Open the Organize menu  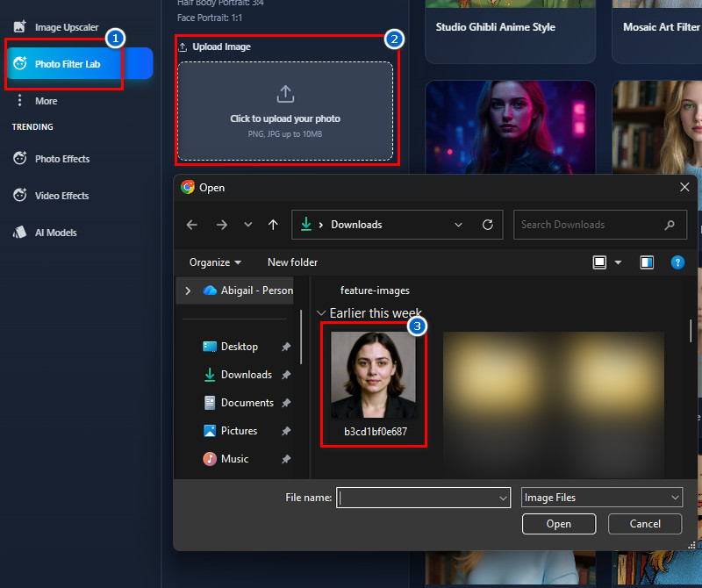tap(215, 262)
